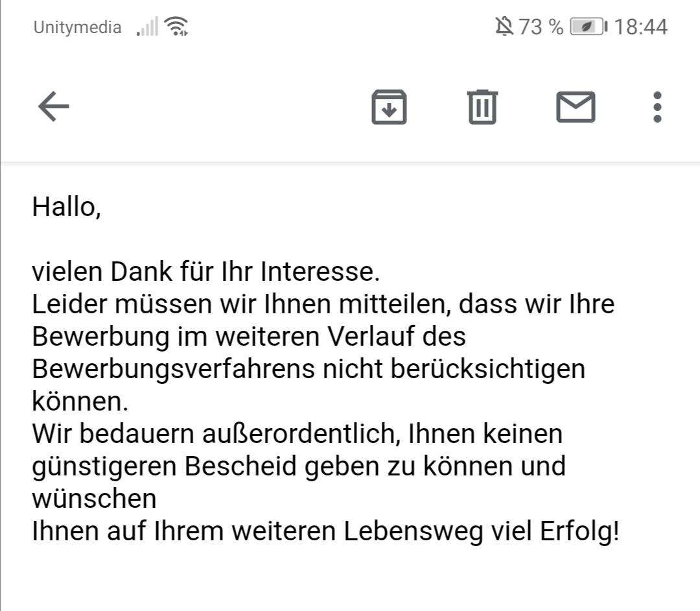Go back using the left arrow
Viewport: 700px width, 611px height.
point(54,106)
